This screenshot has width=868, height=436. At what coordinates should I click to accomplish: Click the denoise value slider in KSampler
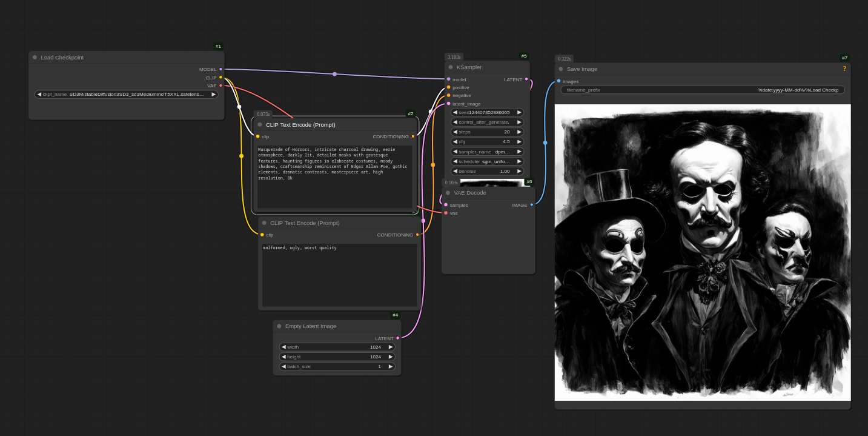click(487, 171)
